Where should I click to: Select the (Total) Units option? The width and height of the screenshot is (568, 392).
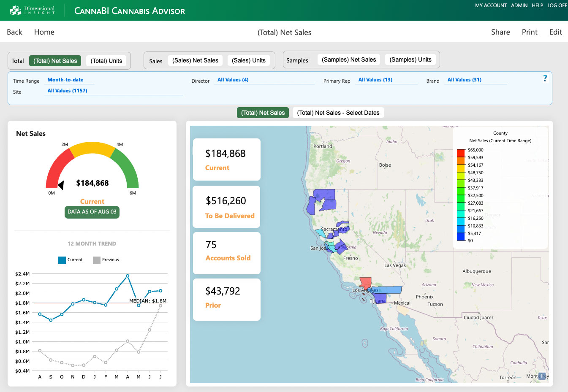point(106,61)
